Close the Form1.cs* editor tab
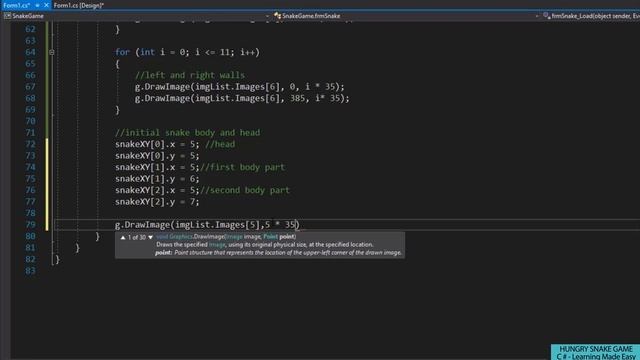Screen dimensions: 640x360 [46, 5]
